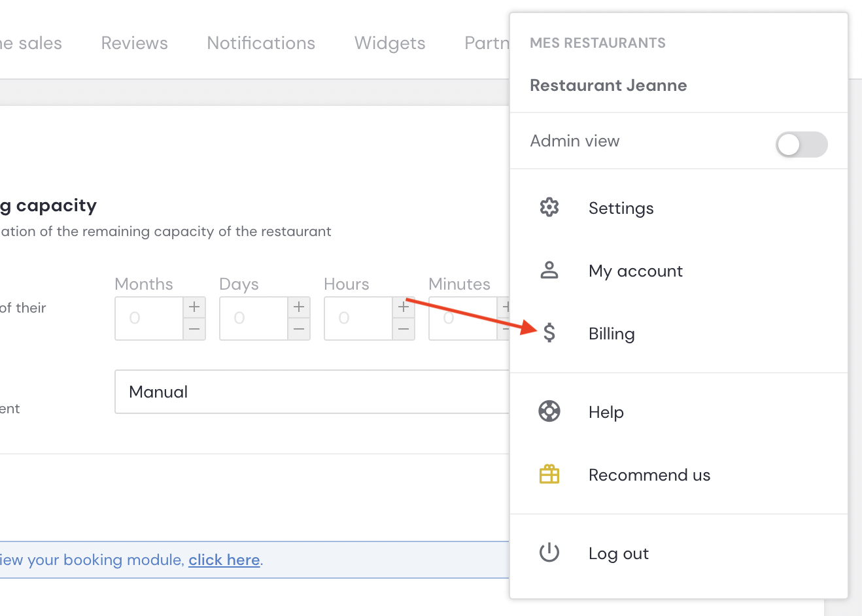Screen dimensions: 862x616
Task: Increment Months using the plus icon
Action: point(194,306)
